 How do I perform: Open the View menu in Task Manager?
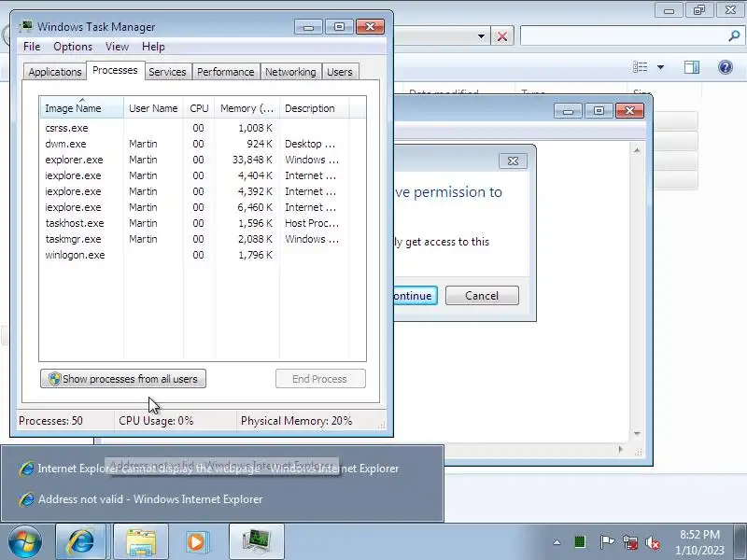(118, 47)
